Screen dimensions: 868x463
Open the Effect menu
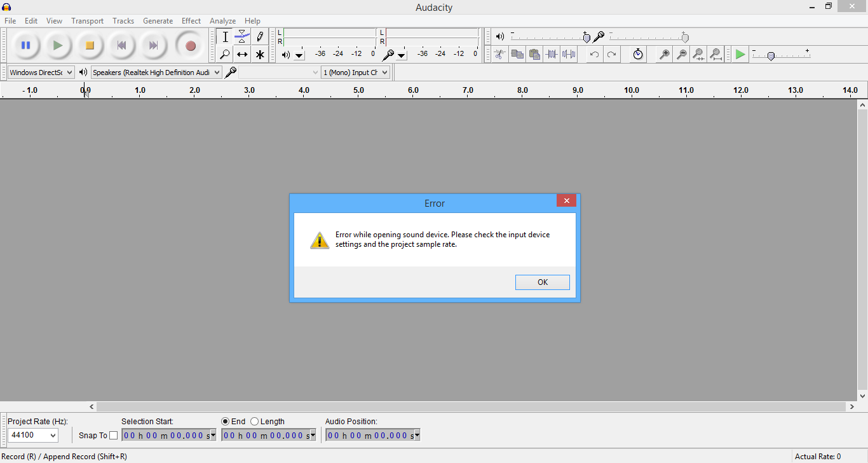click(191, 21)
